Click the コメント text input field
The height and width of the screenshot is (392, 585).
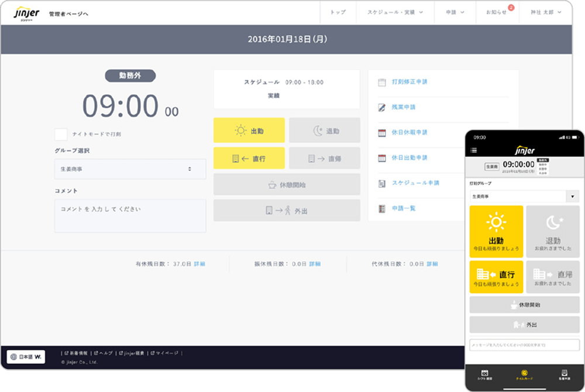click(x=130, y=215)
